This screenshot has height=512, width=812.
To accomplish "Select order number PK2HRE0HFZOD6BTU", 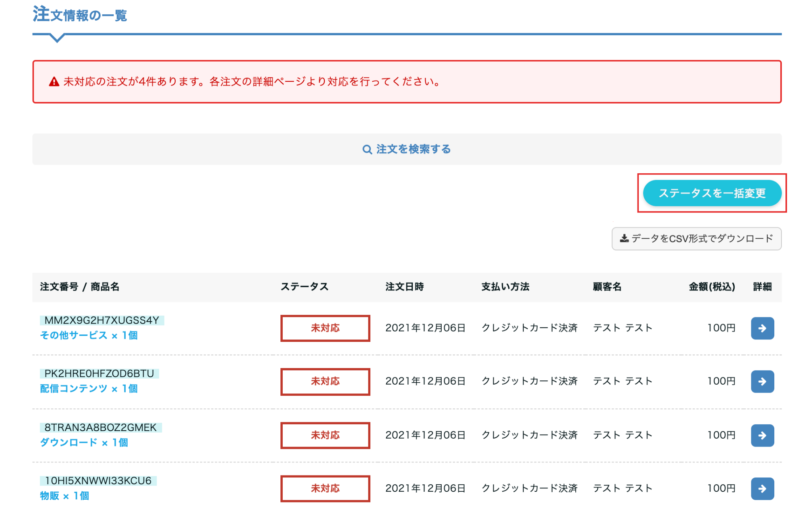I will click(99, 374).
